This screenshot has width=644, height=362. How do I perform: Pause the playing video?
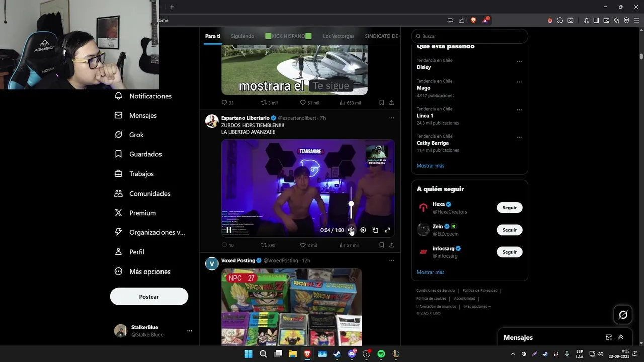[229, 230]
